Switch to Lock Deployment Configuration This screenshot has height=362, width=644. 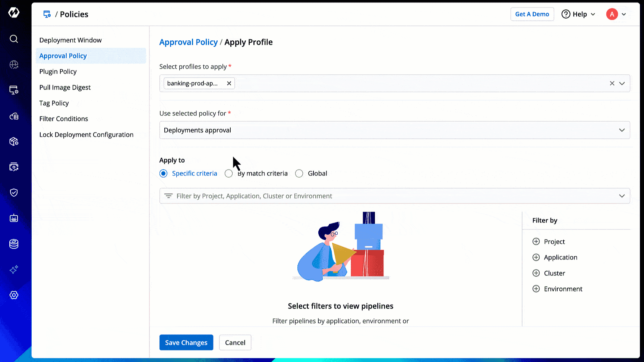[86, 135]
